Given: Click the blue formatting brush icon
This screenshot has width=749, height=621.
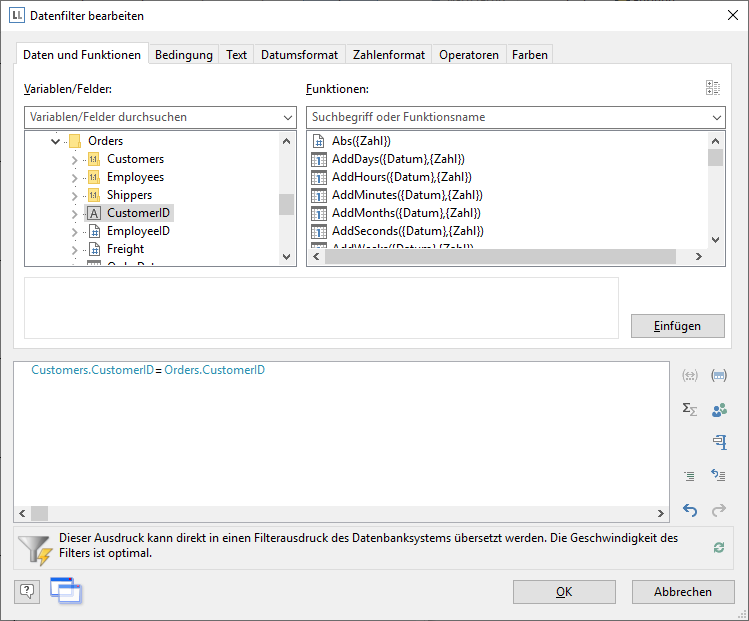Looking at the screenshot, I should [718, 442].
